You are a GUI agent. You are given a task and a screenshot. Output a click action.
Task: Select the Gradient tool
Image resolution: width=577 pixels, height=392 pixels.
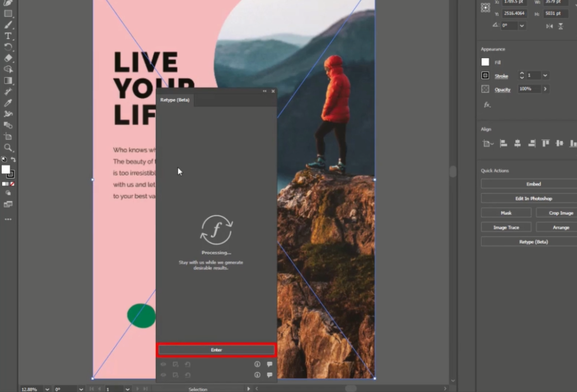(x=8, y=80)
